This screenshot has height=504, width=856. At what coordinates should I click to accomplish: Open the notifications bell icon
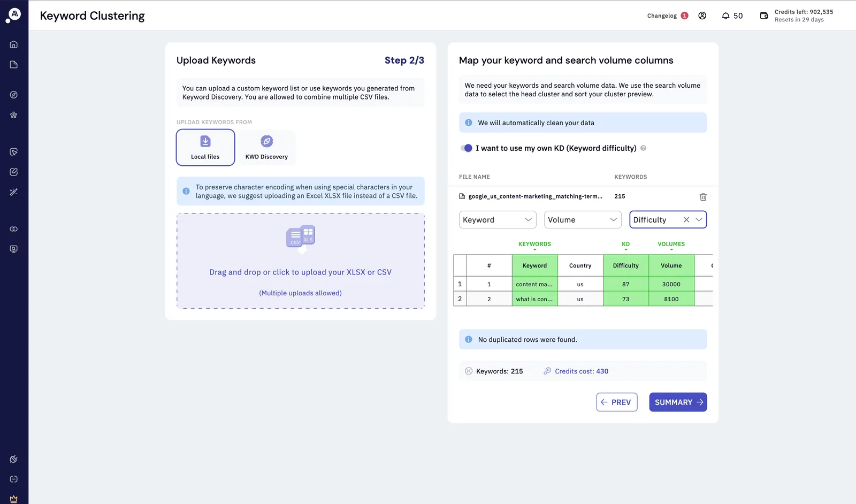tap(725, 16)
